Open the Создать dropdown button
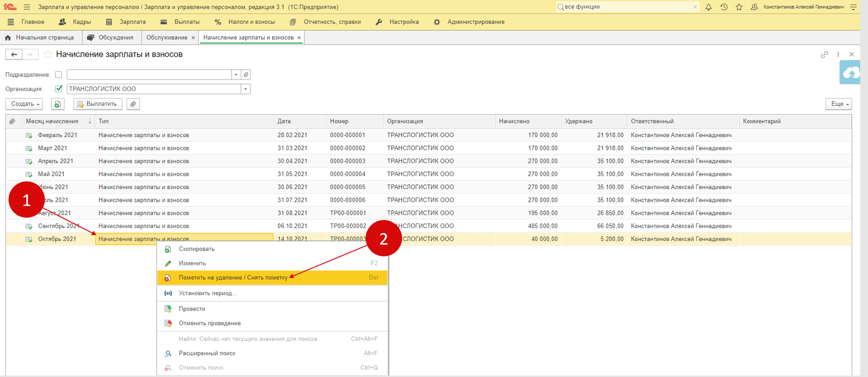Screen dimensions: 868x377 point(24,104)
